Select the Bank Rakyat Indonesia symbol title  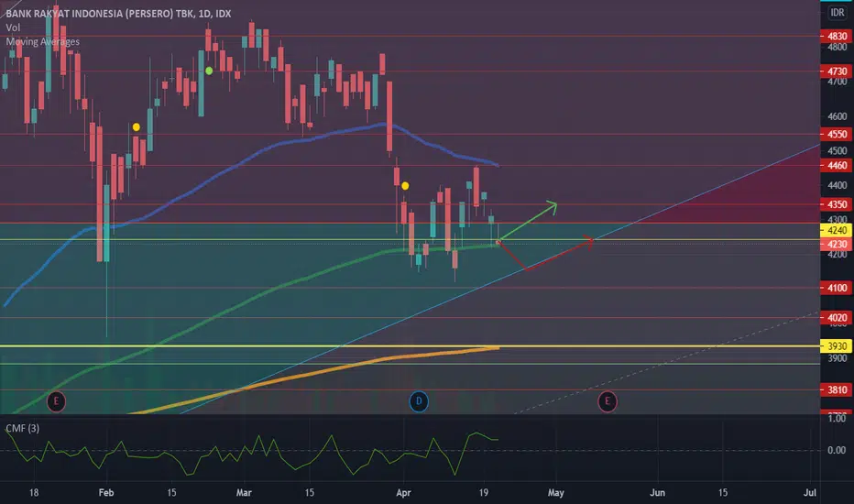tap(118, 14)
